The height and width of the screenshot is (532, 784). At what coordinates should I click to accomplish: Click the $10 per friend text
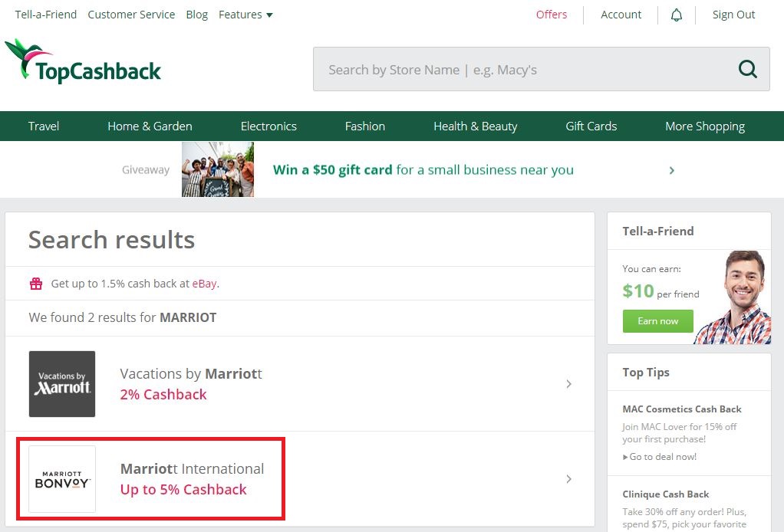(660, 291)
